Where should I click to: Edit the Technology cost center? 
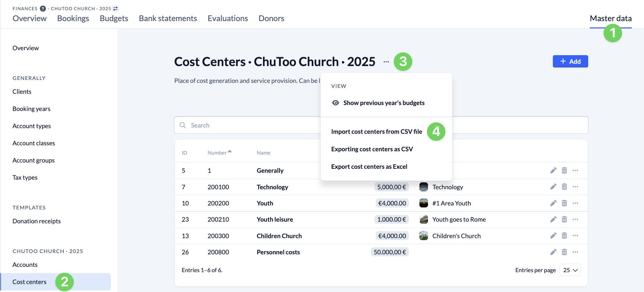[x=553, y=187]
